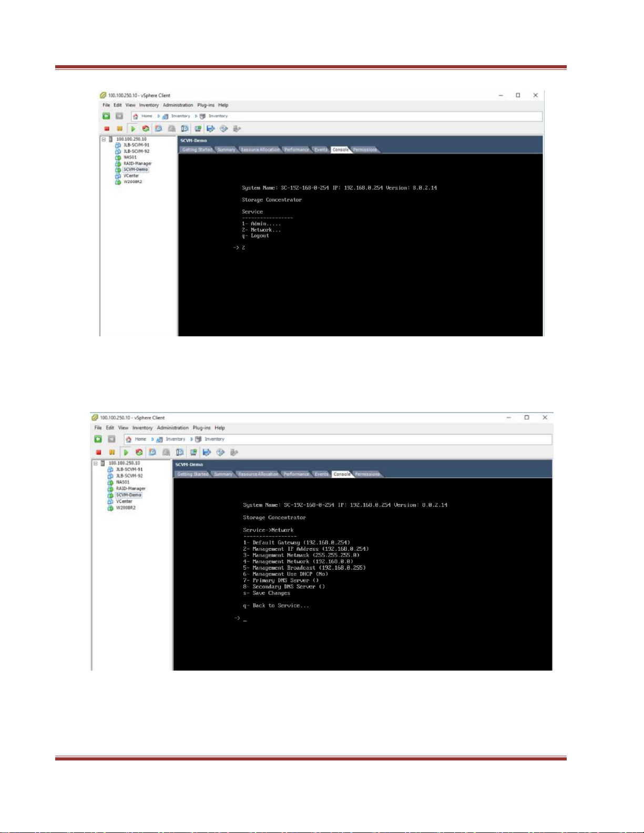Click the Home breadcrumb in the upper window
644x833 pixels.
coord(142,116)
